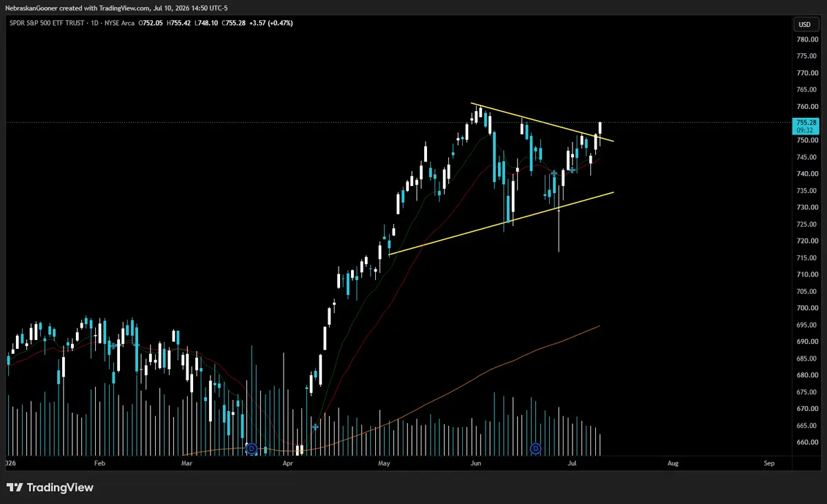Click the 760.00 price axis label
The image size is (827, 504).
[808, 106]
